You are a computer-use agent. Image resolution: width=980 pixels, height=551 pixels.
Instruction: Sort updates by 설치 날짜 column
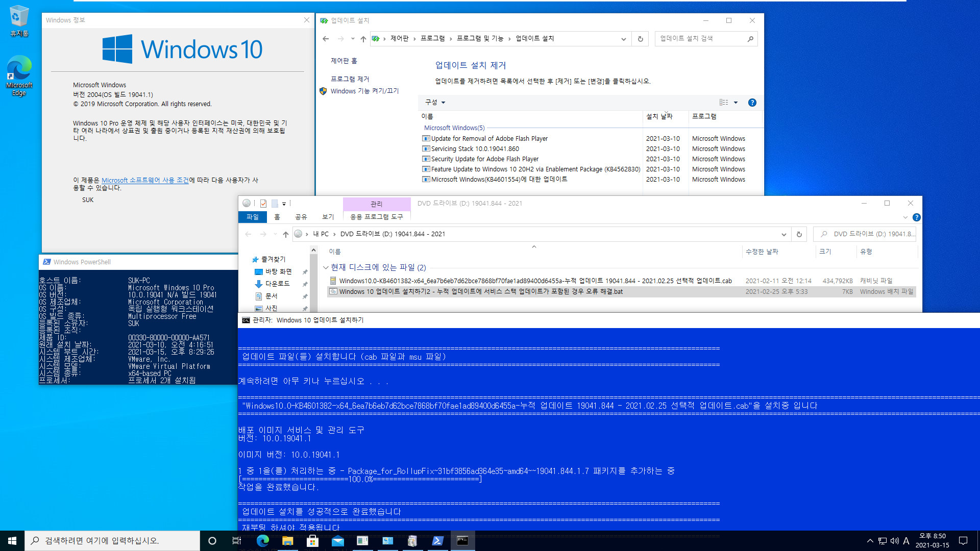pos(666,116)
